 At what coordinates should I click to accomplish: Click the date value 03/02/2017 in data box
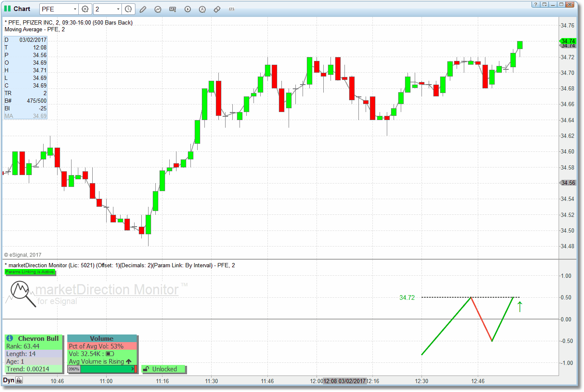tap(33, 40)
